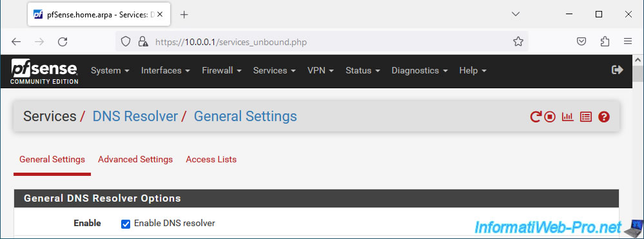Open the Firefox hamburger menu
Viewport: 644px width, 239px height.
tap(628, 41)
